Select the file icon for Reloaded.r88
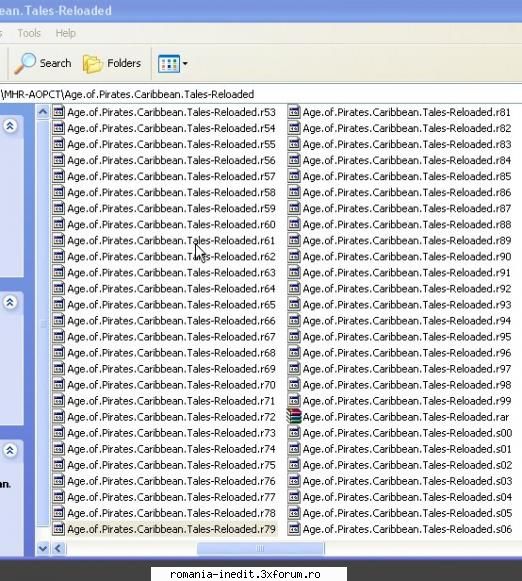 (294, 224)
